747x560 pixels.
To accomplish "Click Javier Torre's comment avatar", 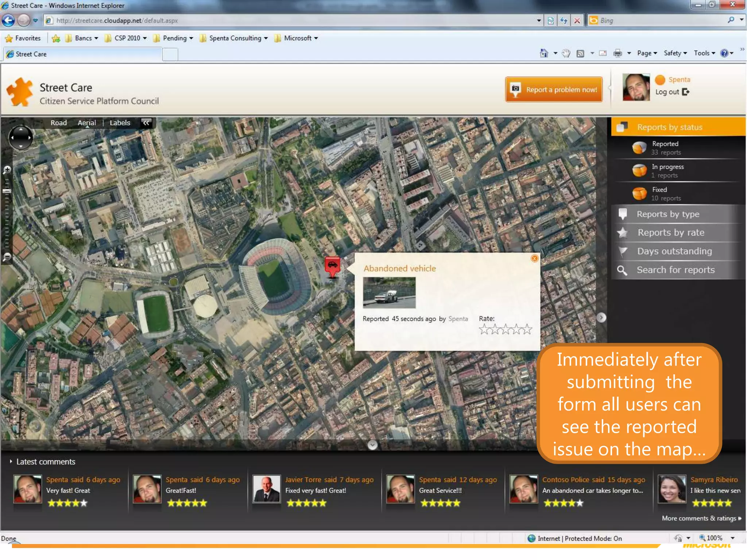I will coord(267,489).
